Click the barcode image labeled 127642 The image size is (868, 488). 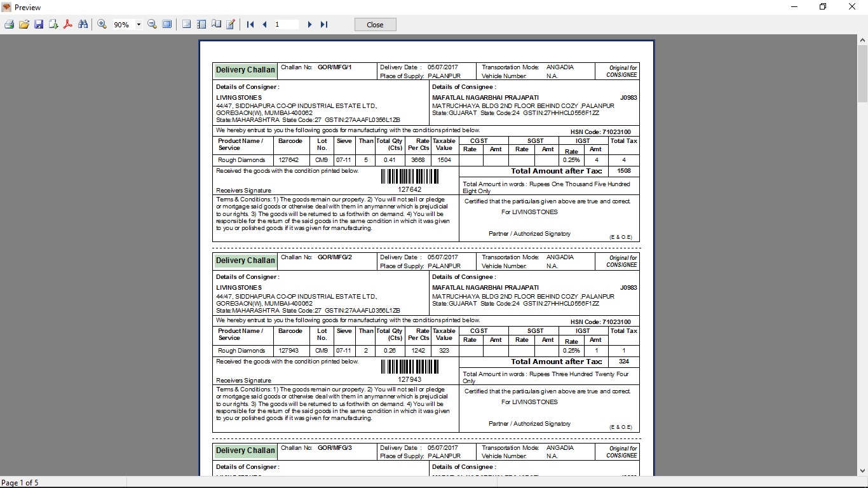(x=409, y=176)
